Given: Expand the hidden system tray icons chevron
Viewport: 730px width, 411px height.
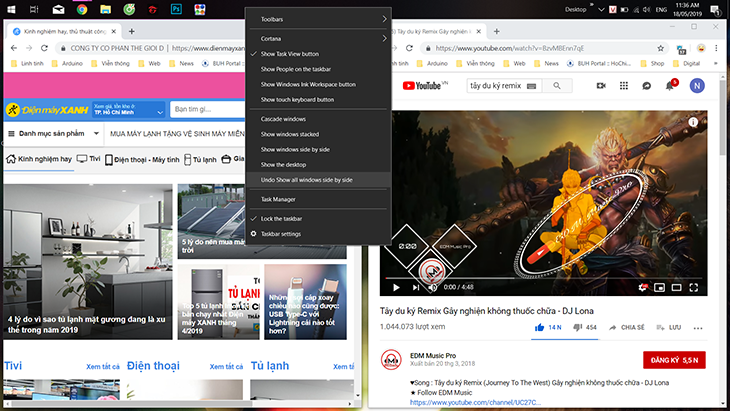Looking at the screenshot, I should coord(601,9).
